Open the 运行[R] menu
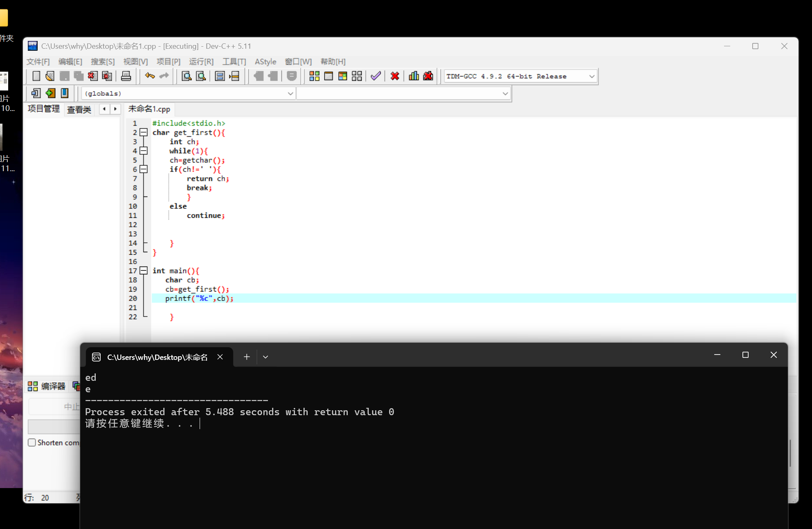This screenshot has height=529, width=812. (201, 61)
